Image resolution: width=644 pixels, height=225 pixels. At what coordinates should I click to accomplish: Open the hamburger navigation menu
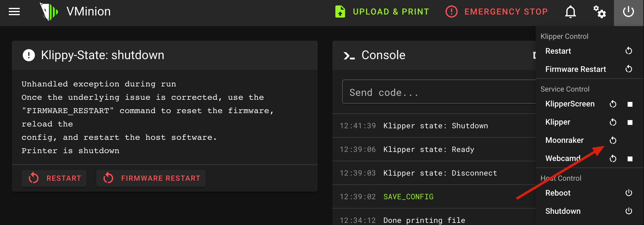(x=14, y=12)
